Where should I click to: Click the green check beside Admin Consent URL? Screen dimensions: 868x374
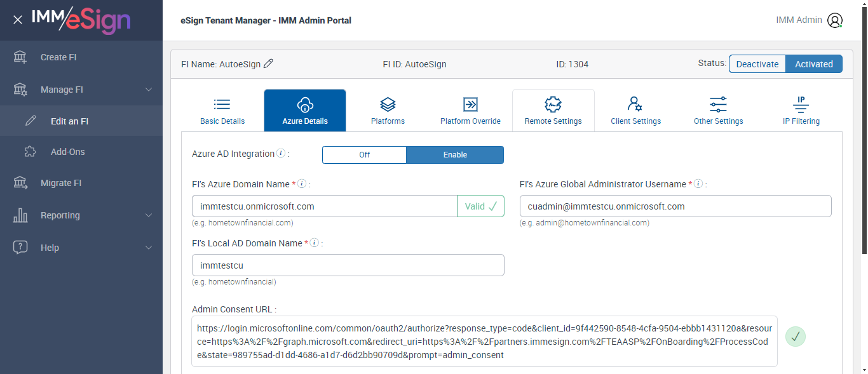click(x=796, y=337)
